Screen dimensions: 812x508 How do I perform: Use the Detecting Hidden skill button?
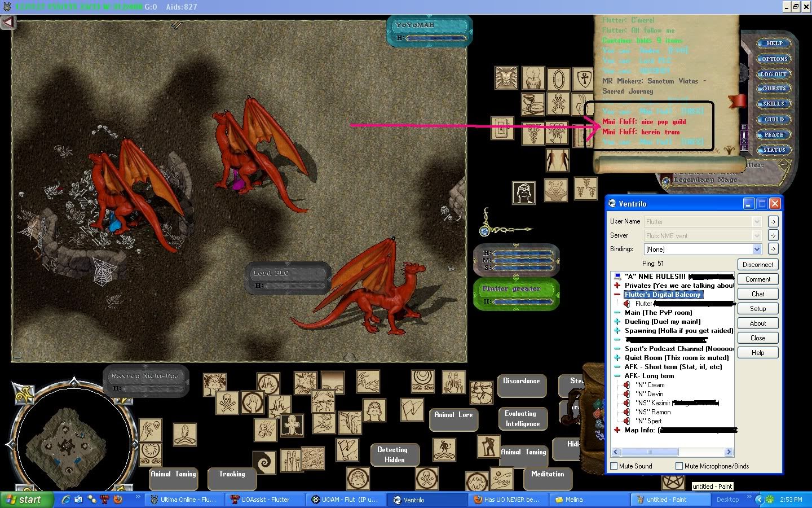coord(395,454)
